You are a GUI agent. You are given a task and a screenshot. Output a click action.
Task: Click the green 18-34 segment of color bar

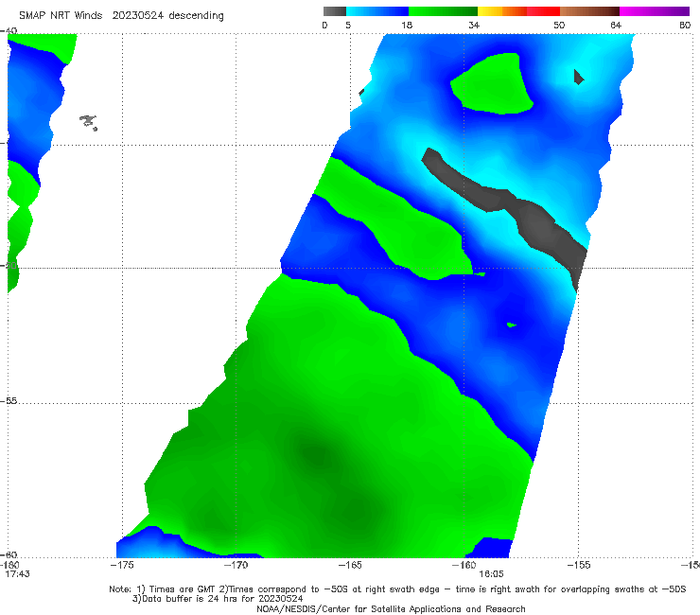(x=443, y=11)
